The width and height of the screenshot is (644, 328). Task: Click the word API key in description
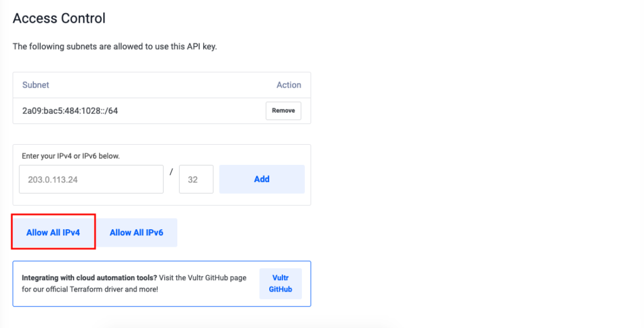point(201,47)
